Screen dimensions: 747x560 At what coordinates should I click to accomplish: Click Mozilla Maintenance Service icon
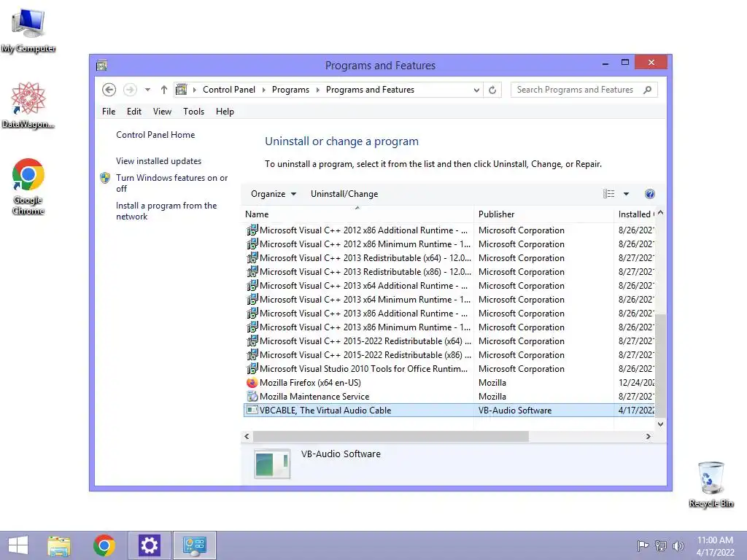pyautogui.click(x=252, y=396)
